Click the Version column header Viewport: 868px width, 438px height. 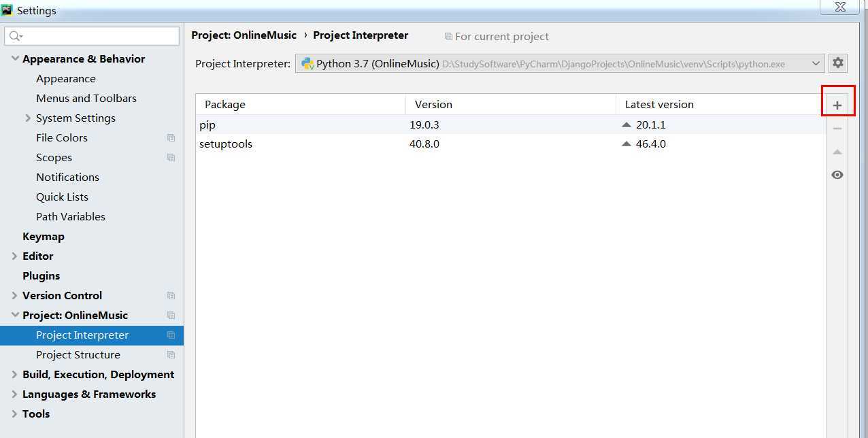click(511, 104)
